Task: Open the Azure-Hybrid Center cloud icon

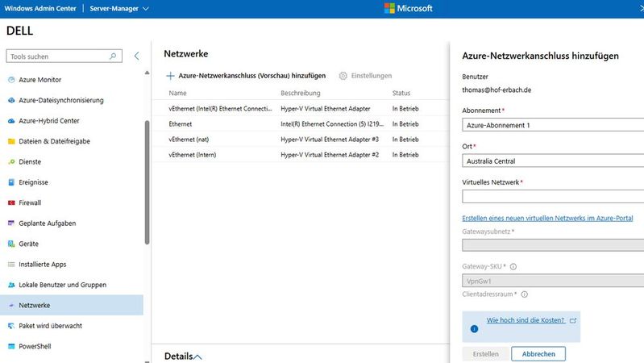Action: coord(11,121)
